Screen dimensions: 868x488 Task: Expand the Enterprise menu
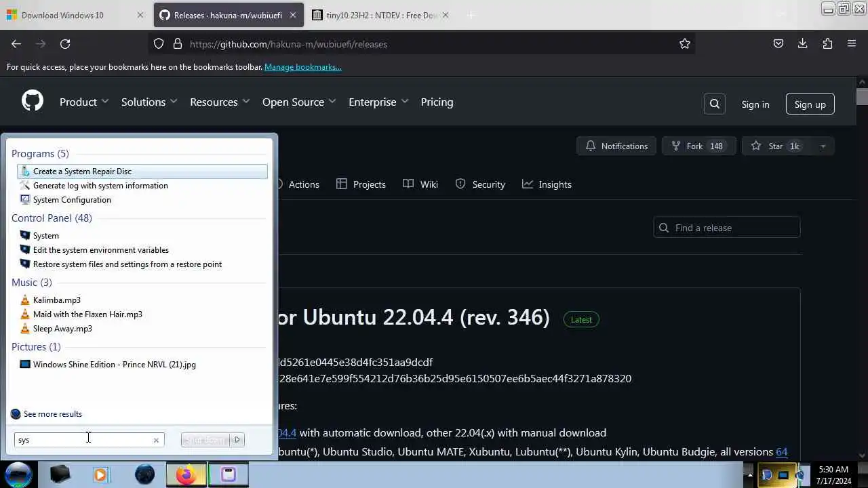[x=378, y=102]
